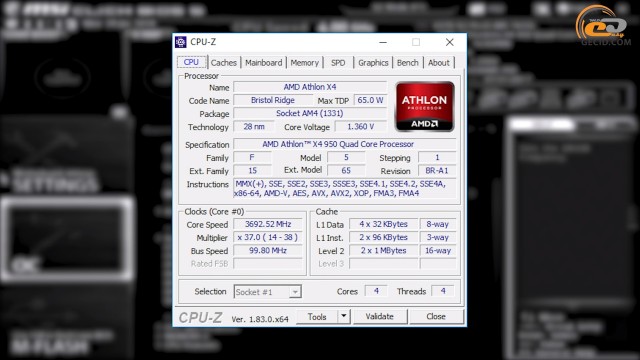The image size is (640, 360).
Task: Click Specification 'AMD Athlon X4 950 Quad Core Processor'
Action: pyautogui.click(x=345, y=144)
